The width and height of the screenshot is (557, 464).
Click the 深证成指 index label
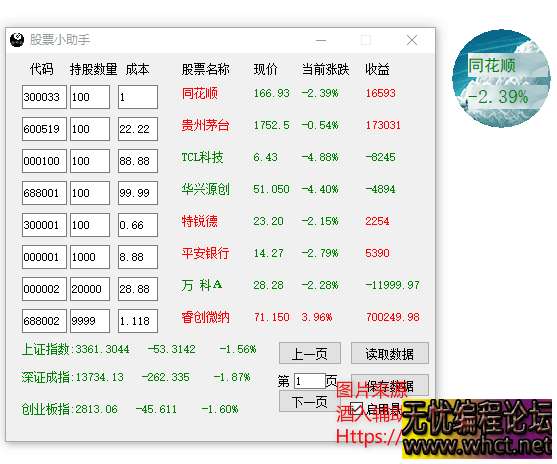pos(45,377)
